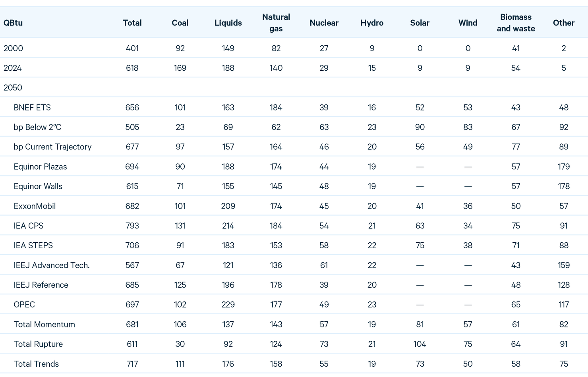Click the BNEF ETS row label

click(x=32, y=107)
